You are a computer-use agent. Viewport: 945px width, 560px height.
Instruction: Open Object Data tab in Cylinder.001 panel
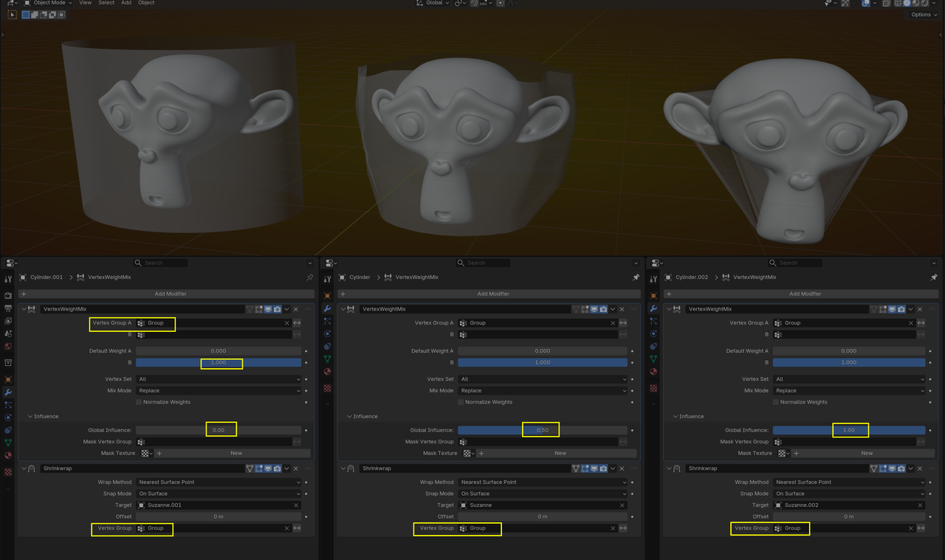pos(8,443)
